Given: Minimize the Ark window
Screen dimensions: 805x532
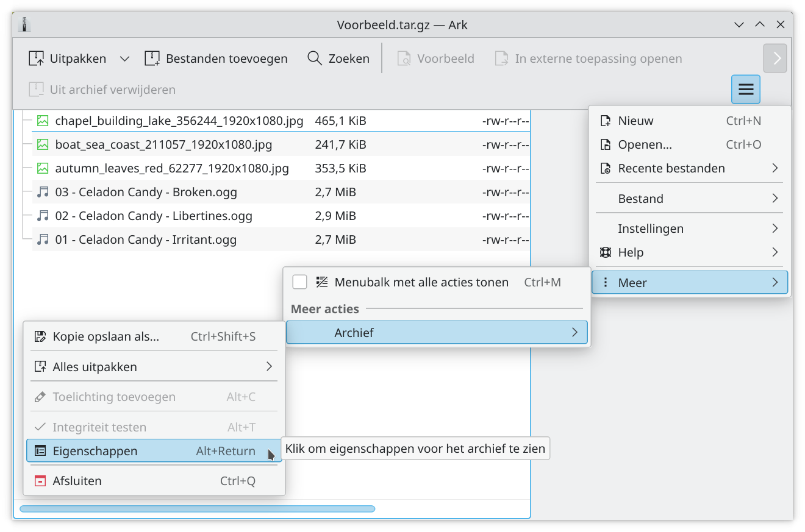Looking at the screenshot, I should (739, 25).
